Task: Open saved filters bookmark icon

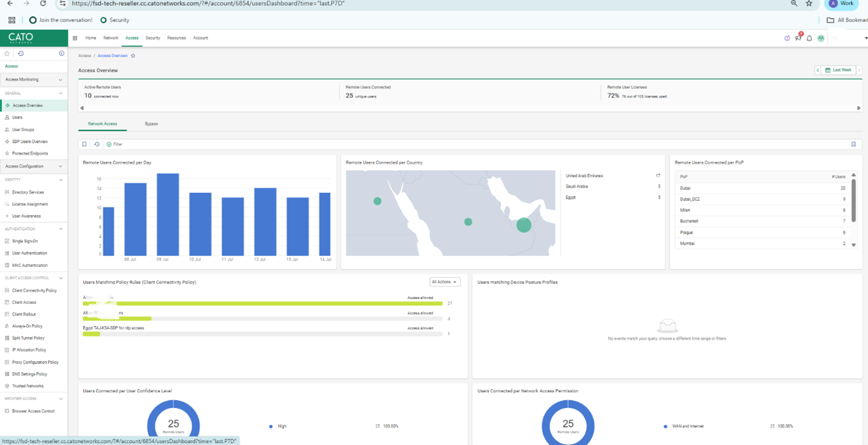Action: tap(84, 144)
